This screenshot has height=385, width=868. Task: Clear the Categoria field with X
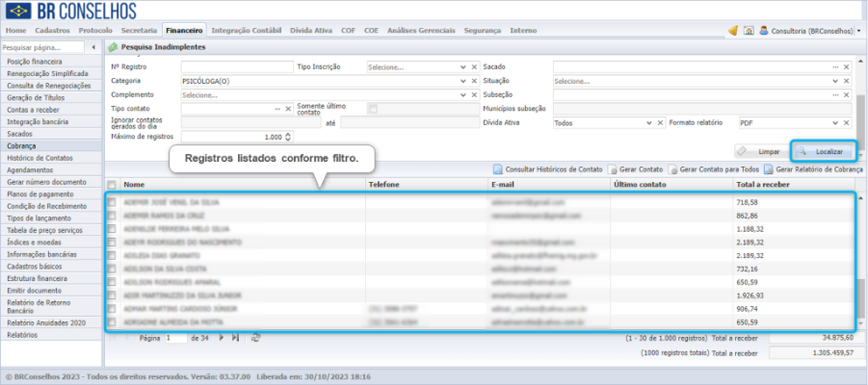click(474, 81)
